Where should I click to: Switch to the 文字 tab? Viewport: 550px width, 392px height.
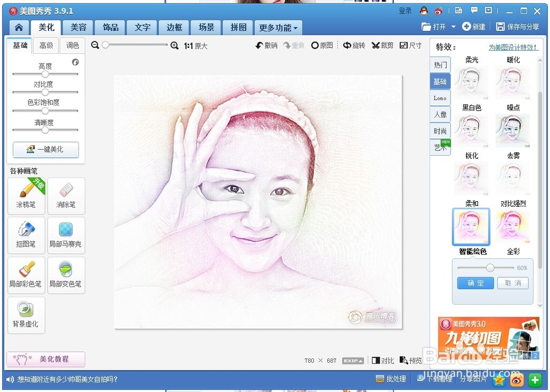tap(142, 27)
